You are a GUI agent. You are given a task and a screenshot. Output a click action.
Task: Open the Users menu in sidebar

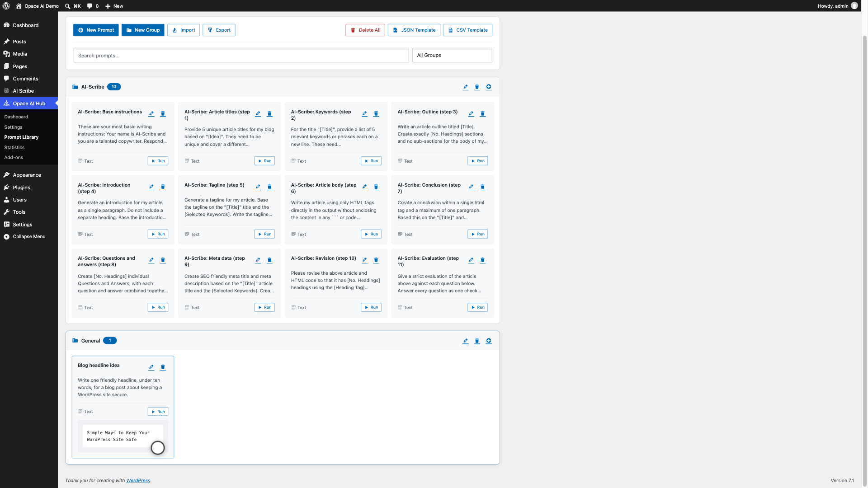[29, 200]
